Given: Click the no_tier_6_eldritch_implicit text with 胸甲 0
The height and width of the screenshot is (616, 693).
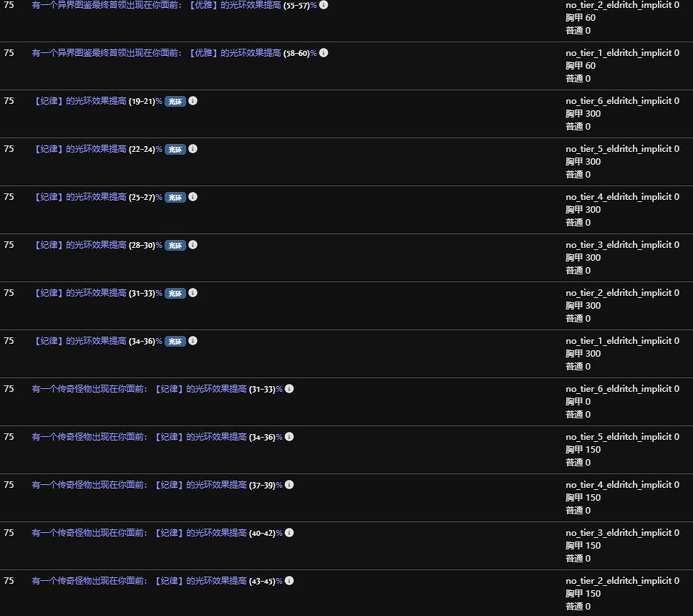Looking at the screenshot, I should [x=621, y=389].
